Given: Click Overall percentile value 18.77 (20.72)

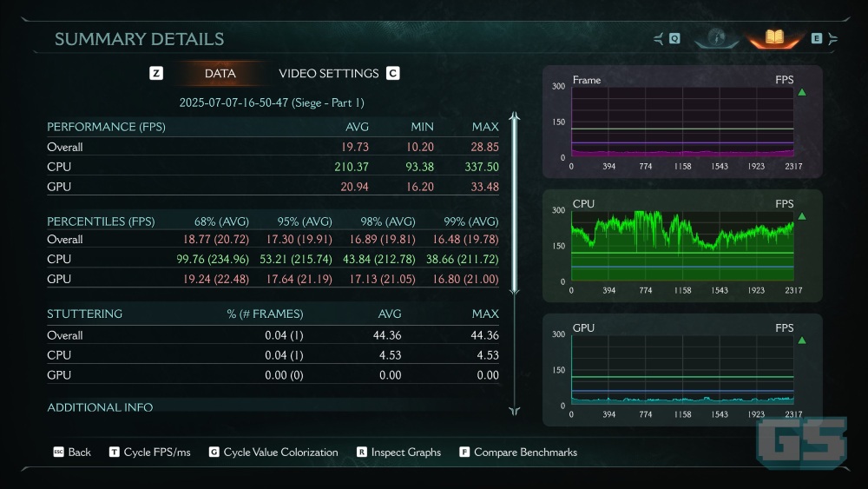Looking at the screenshot, I should (216, 239).
